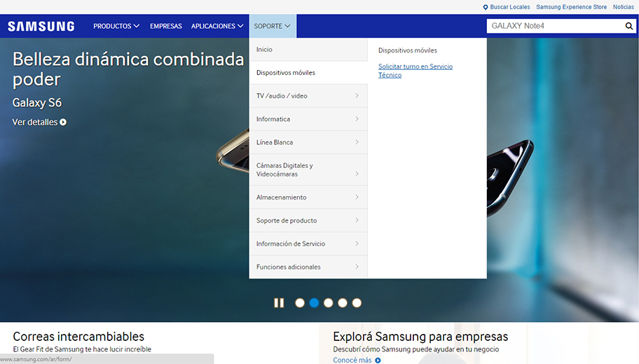Open the Productos dropdown menu

point(116,26)
